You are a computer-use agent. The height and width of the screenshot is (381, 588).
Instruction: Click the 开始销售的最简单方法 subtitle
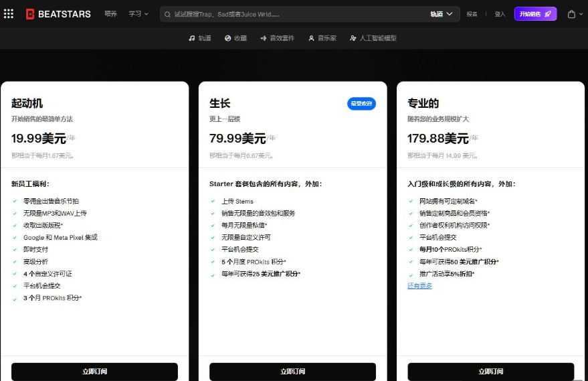coord(42,119)
